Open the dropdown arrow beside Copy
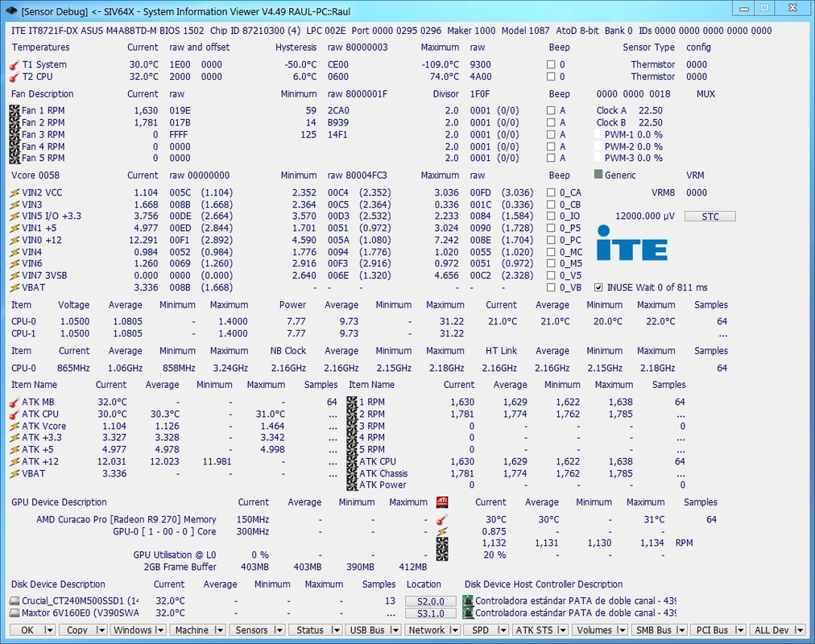Viewport: 815px width, 644px height. click(101, 630)
